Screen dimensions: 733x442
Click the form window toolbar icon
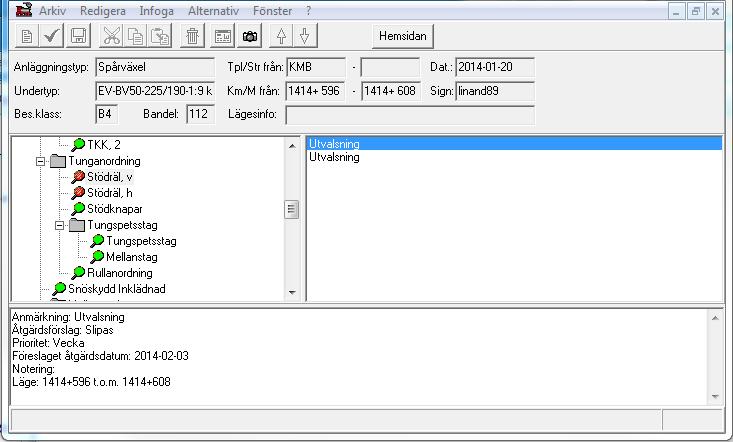pos(223,36)
